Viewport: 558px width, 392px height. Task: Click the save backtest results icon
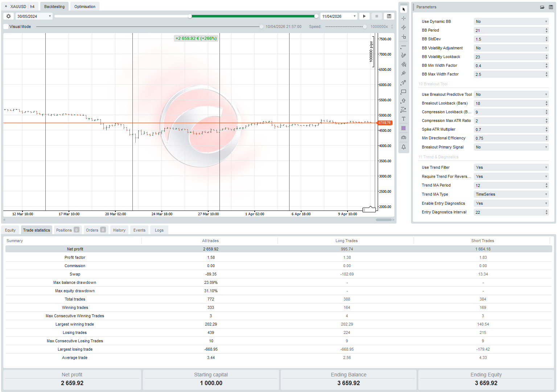point(389,16)
